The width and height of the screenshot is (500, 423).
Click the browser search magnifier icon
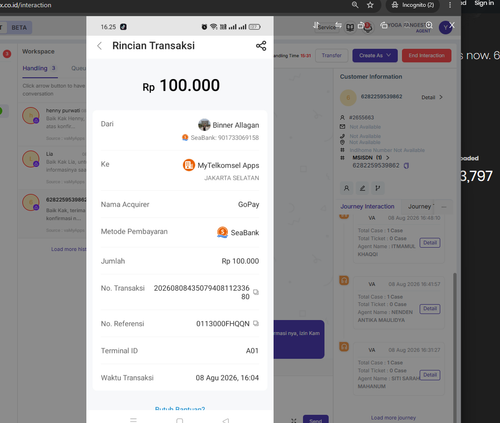[x=355, y=5]
